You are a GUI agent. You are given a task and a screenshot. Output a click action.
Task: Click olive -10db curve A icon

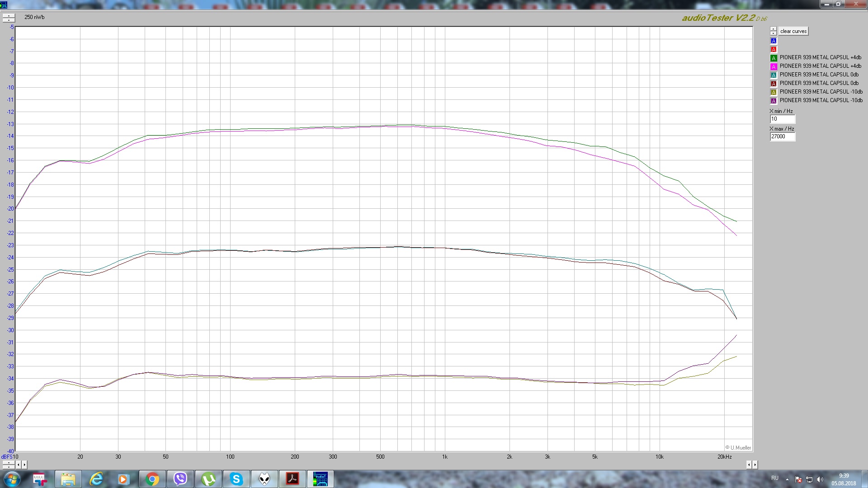tap(774, 92)
